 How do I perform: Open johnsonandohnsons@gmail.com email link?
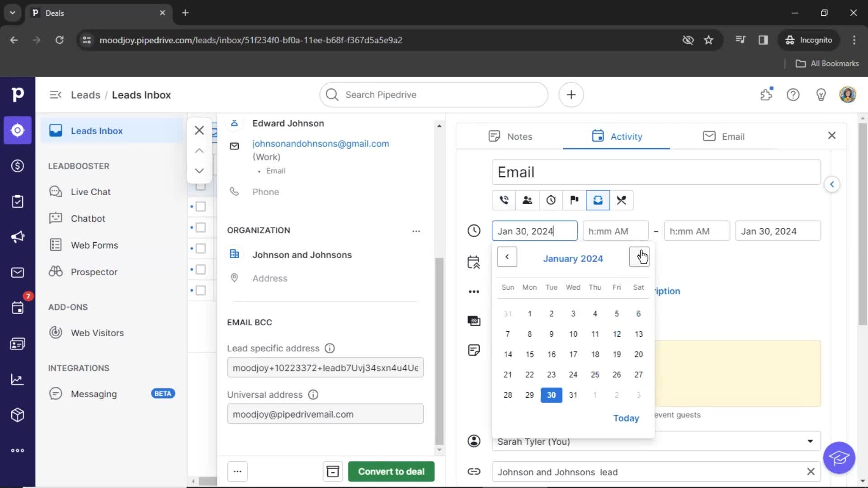click(321, 143)
